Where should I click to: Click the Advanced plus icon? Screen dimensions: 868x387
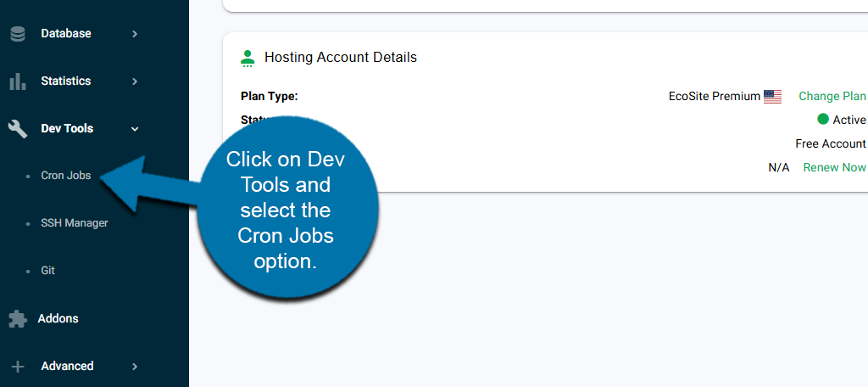coord(17,367)
